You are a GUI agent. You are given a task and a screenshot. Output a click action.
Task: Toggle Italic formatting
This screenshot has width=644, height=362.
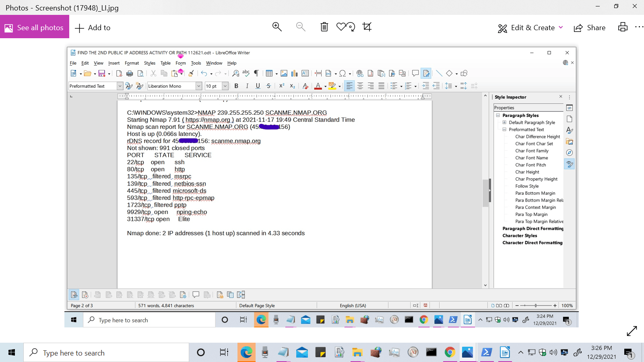(x=247, y=86)
